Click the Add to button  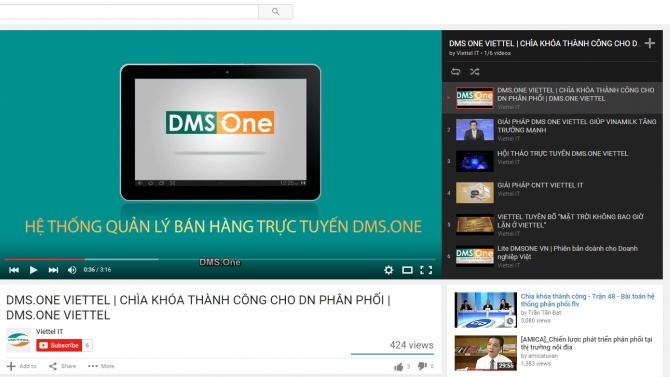tap(22, 366)
